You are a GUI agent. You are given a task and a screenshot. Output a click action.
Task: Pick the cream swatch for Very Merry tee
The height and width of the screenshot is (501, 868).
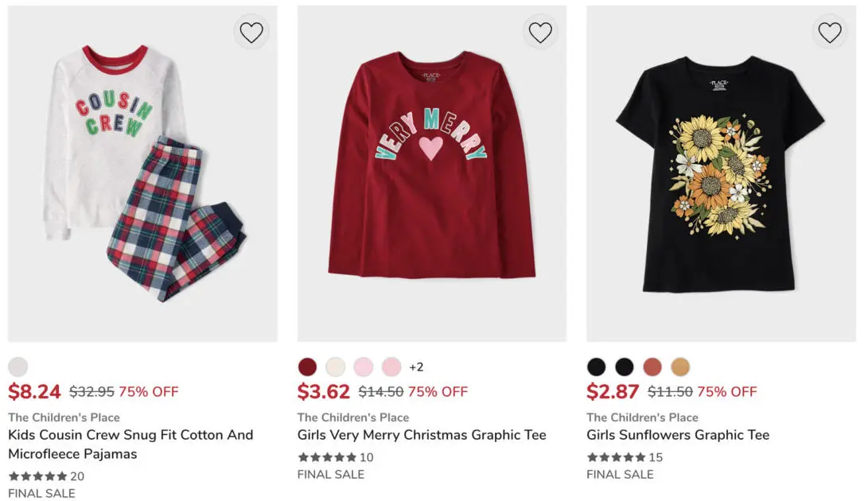pyautogui.click(x=335, y=367)
